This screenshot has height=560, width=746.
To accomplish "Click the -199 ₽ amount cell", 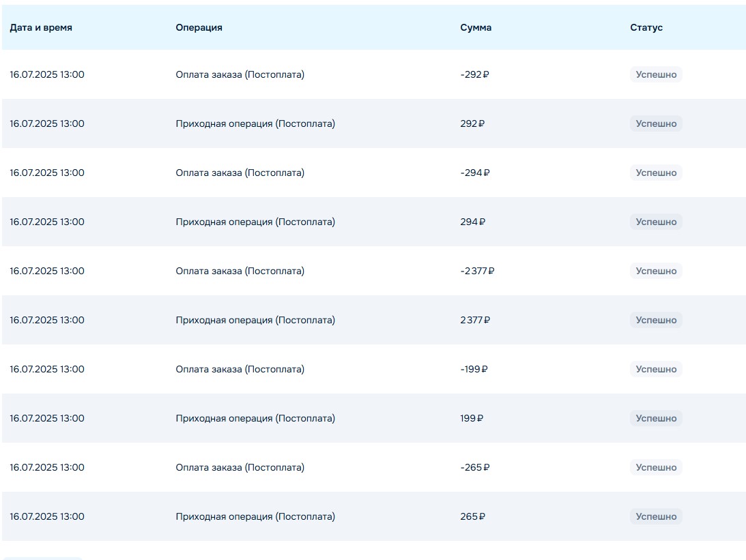I will click(x=474, y=369).
